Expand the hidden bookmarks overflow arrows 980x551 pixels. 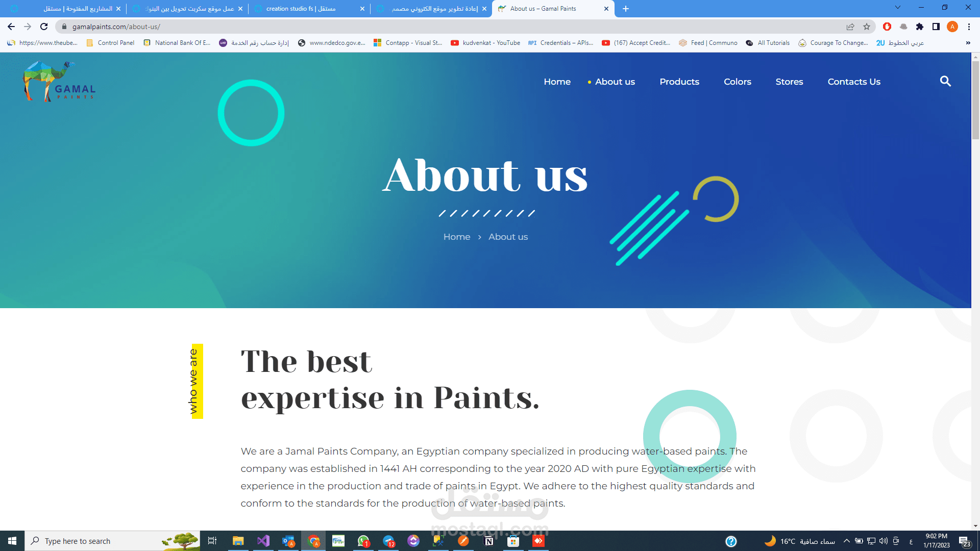968,43
